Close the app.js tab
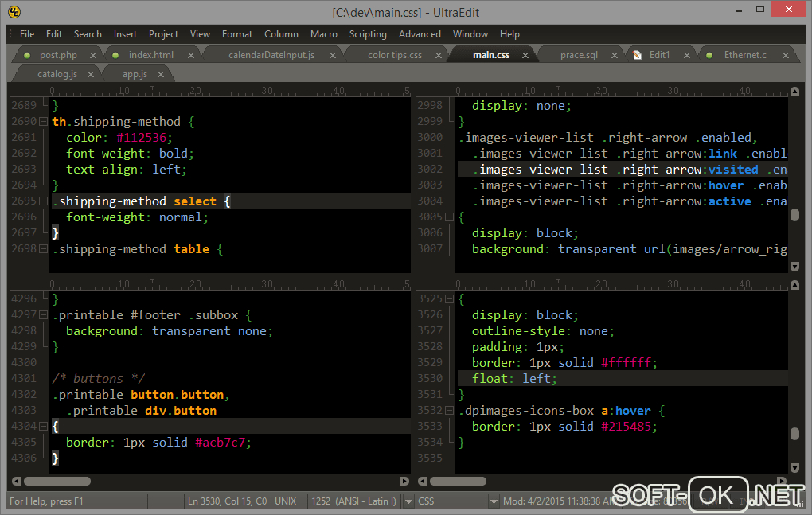This screenshot has height=515, width=812. (x=161, y=75)
